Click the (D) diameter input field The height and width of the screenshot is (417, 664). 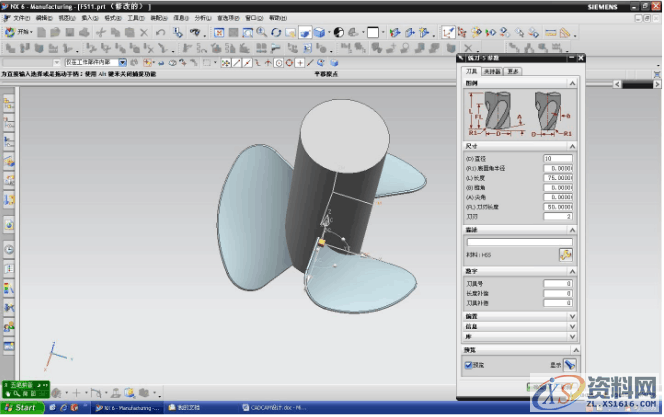(556, 159)
